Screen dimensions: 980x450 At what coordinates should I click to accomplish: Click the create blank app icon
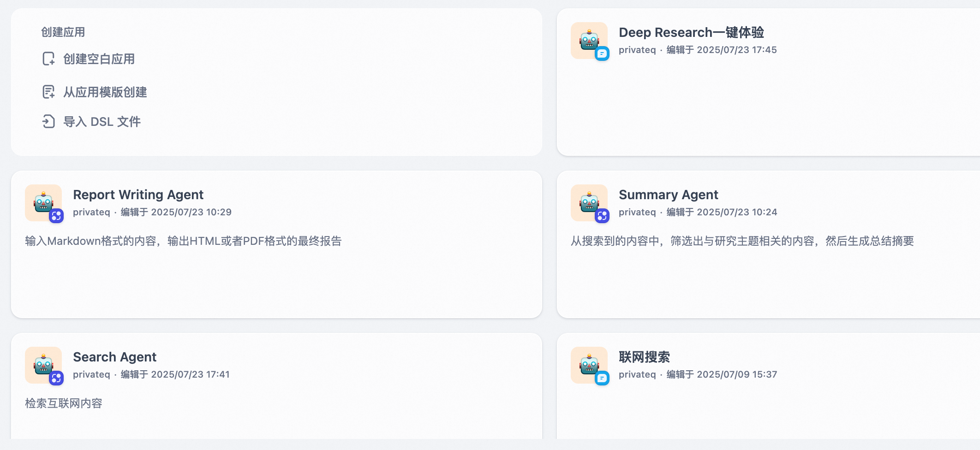(x=48, y=59)
